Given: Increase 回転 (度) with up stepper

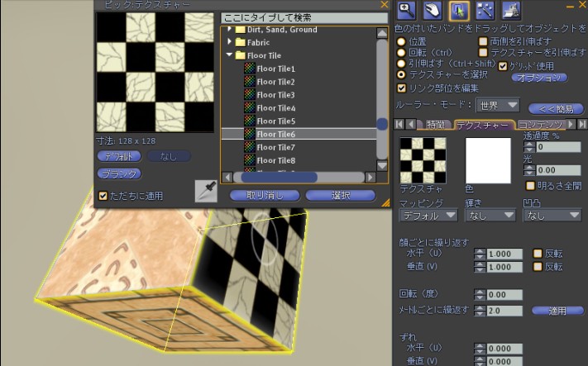Looking at the screenshot, I should coord(480,292).
